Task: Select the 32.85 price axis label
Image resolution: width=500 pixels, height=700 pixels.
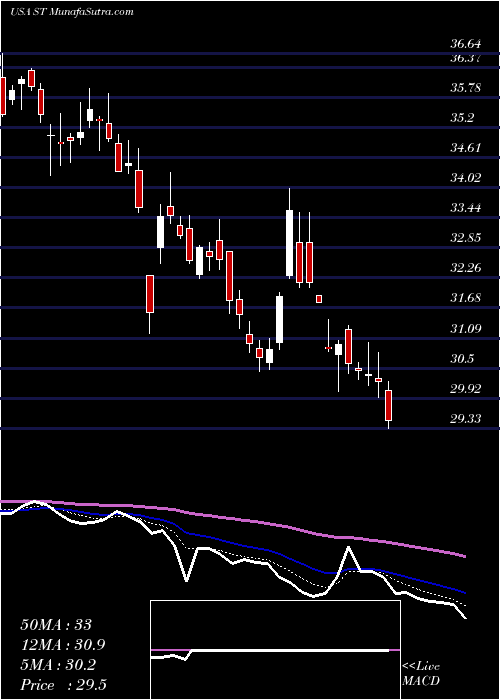Action: pos(465,238)
